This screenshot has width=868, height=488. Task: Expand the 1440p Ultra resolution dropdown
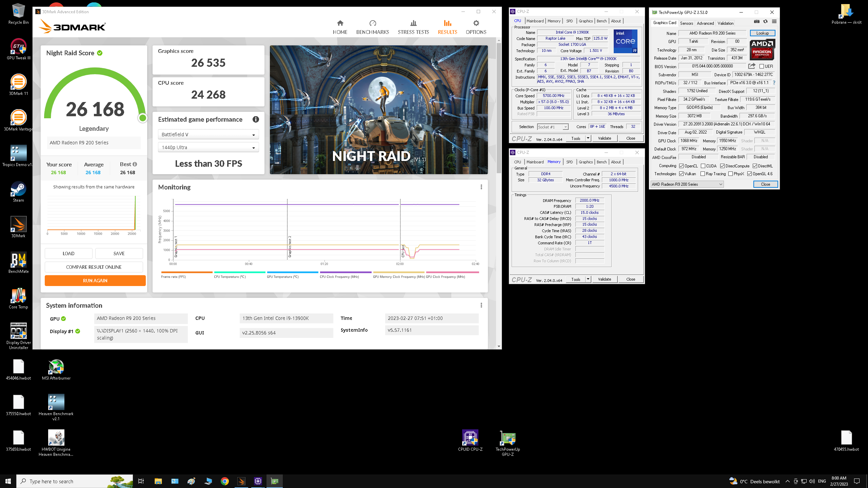point(209,147)
